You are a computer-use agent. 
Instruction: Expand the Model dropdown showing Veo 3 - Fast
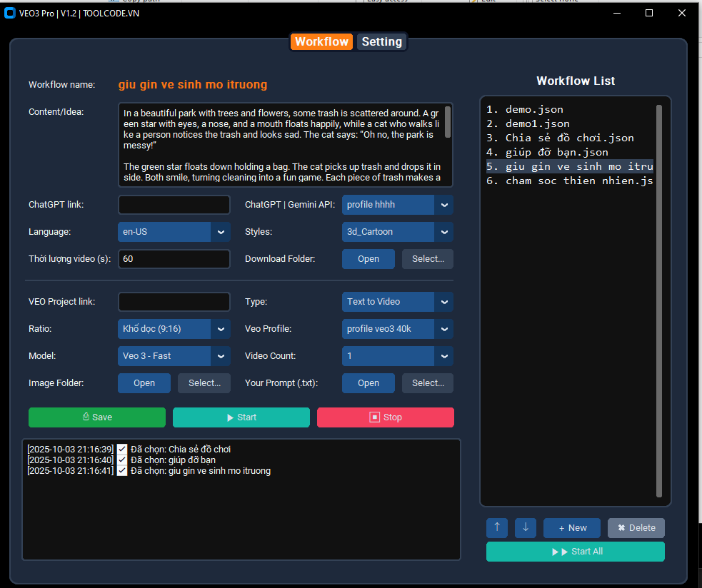(x=174, y=356)
